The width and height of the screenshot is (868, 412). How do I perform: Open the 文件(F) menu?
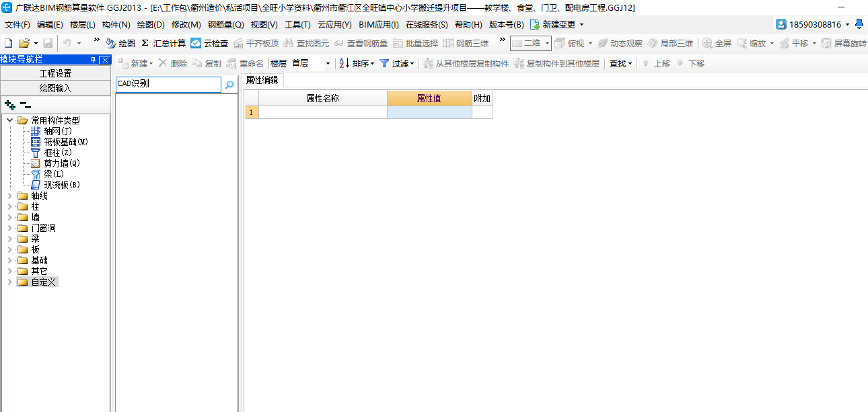17,24
